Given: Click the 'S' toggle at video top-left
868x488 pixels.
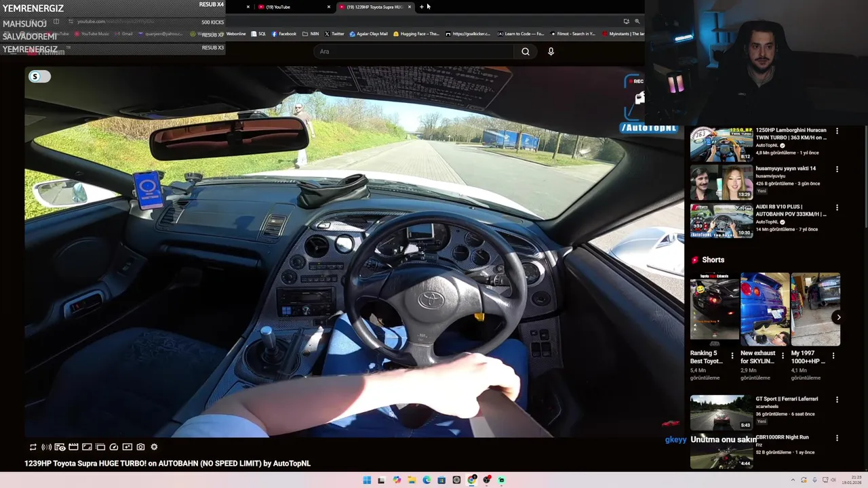Looking at the screenshot, I should click(x=39, y=77).
